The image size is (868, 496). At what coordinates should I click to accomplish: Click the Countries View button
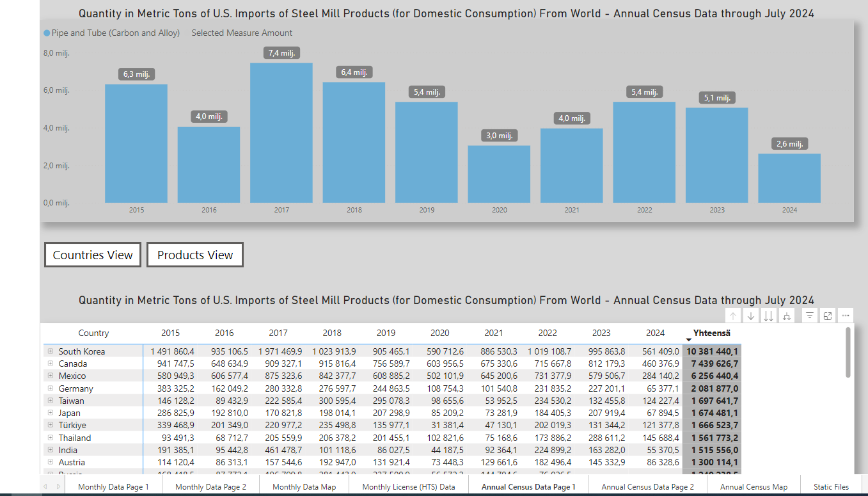tap(93, 255)
